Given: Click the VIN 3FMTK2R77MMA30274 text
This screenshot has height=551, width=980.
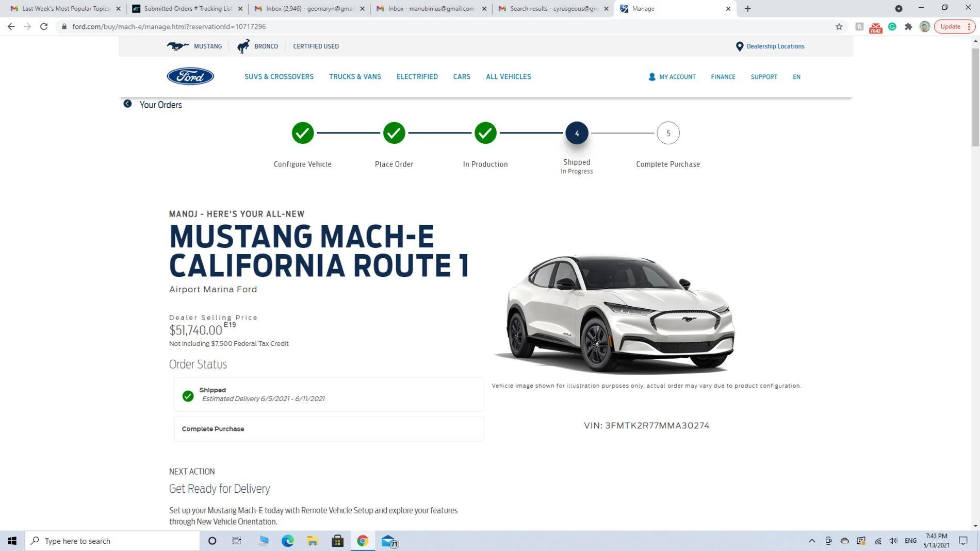Looking at the screenshot, I should 646,426.
